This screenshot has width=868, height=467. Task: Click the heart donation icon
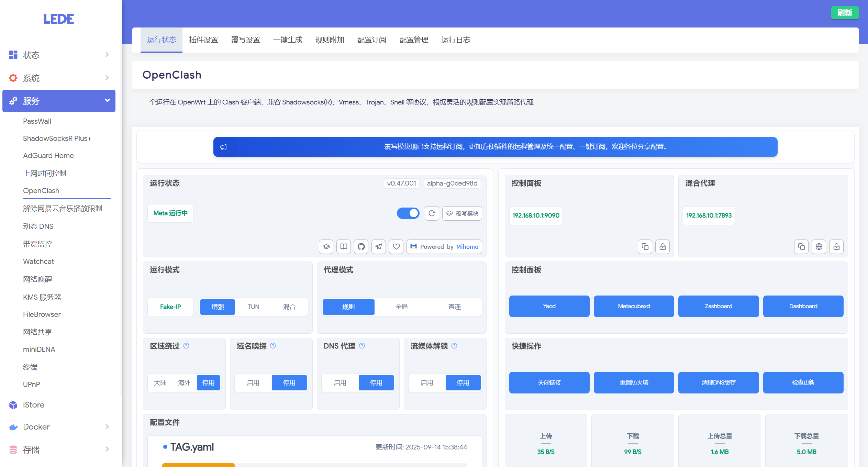coord(396,247)
